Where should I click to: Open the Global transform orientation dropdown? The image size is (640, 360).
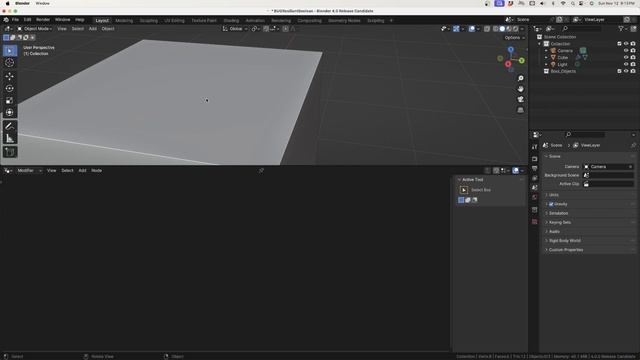pos(235,29)
